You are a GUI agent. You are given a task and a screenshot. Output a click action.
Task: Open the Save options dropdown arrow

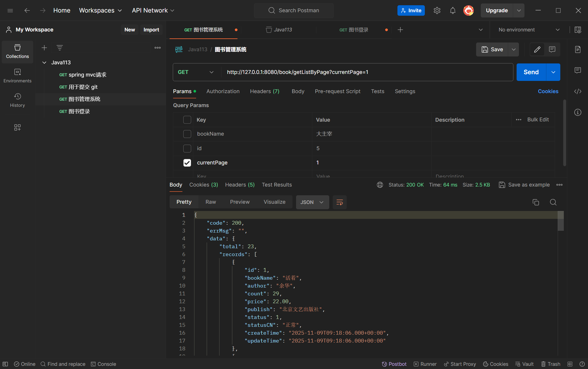514,49
